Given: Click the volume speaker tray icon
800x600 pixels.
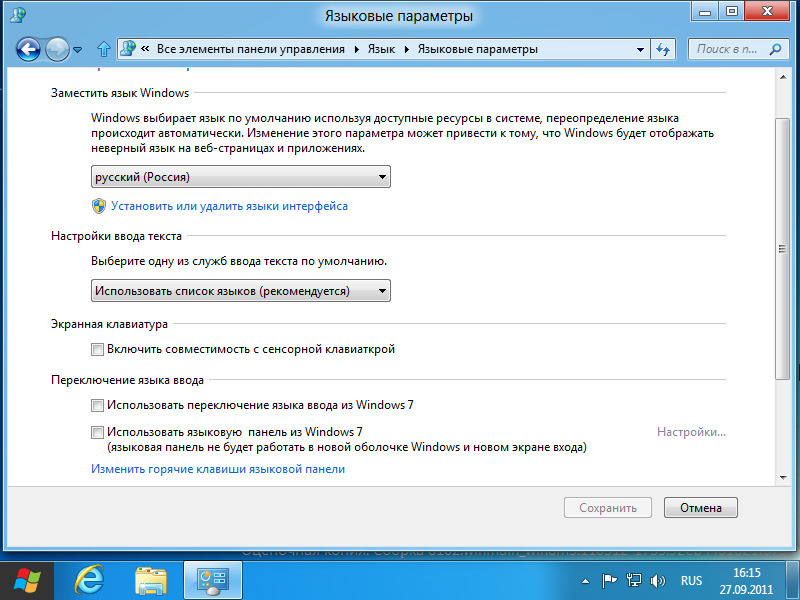Looking at the screenshot, I should point(658,581).
